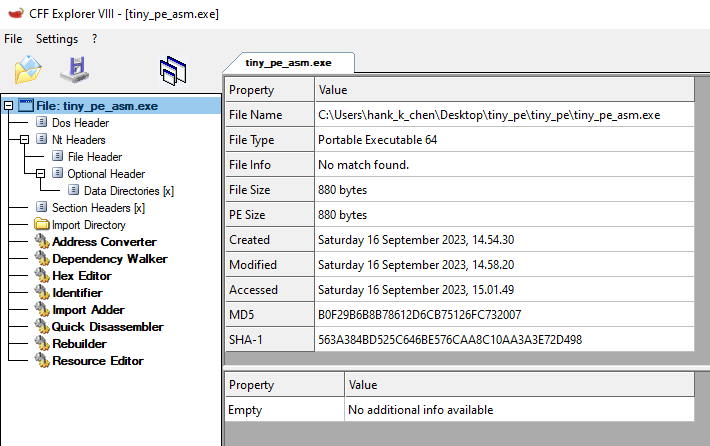This screenshot has height=446, width=710.
Task: Click the upper Value column header
Action: click(x=504, y=90)
